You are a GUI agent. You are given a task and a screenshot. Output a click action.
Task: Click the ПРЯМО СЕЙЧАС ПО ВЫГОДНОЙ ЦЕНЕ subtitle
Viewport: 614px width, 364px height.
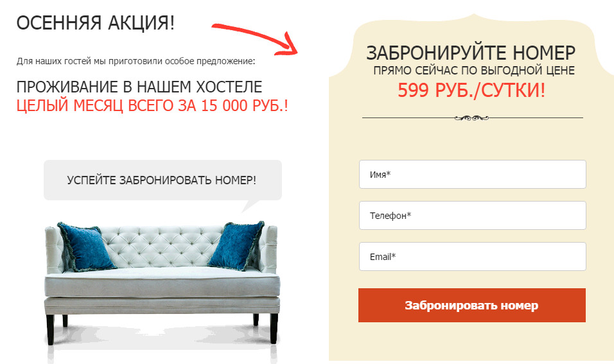(474, 71)
